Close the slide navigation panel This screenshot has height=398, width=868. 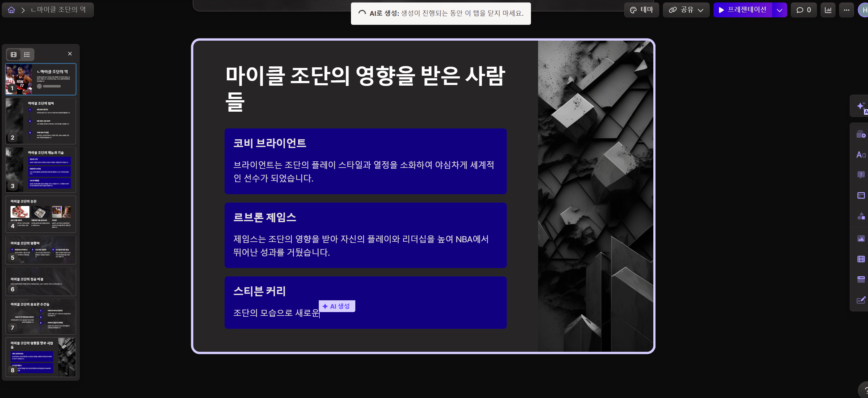(x=70, y=54)
